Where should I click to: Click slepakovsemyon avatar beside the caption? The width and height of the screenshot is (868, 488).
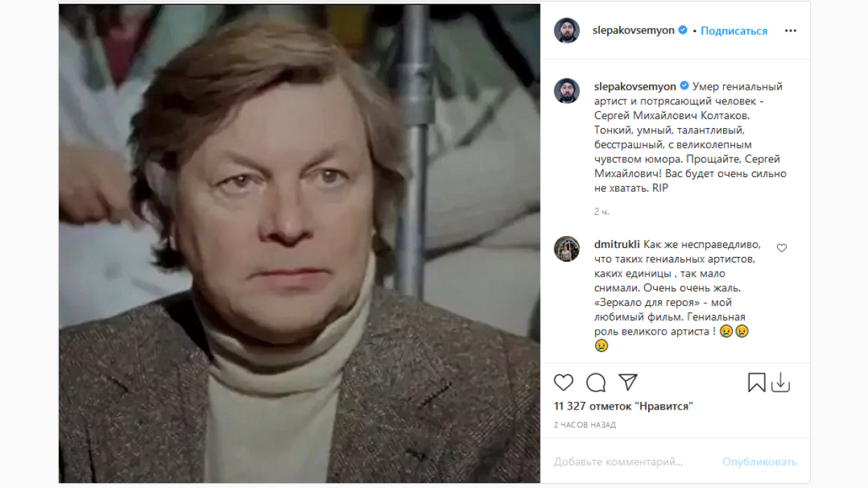tap(567, 91)
